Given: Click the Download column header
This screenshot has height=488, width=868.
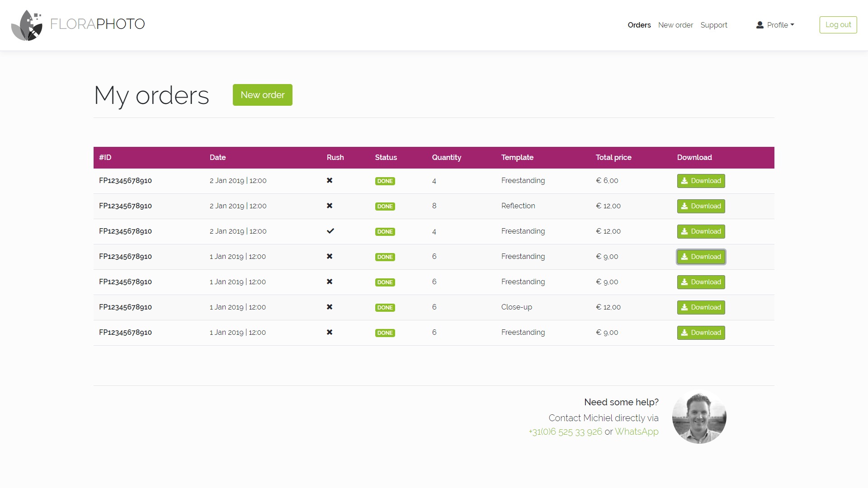Looking at the screenshot, I should pyautogui.click(x=694, y=158).
